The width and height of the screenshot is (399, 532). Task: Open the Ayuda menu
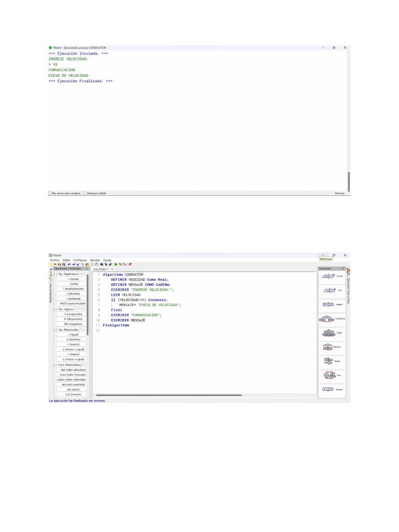pos(107,260)
